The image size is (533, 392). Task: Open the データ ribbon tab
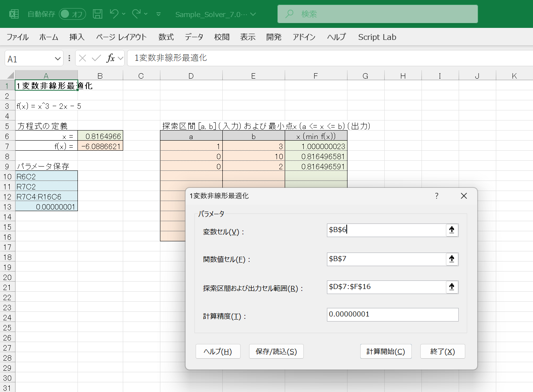click(194, 37)
